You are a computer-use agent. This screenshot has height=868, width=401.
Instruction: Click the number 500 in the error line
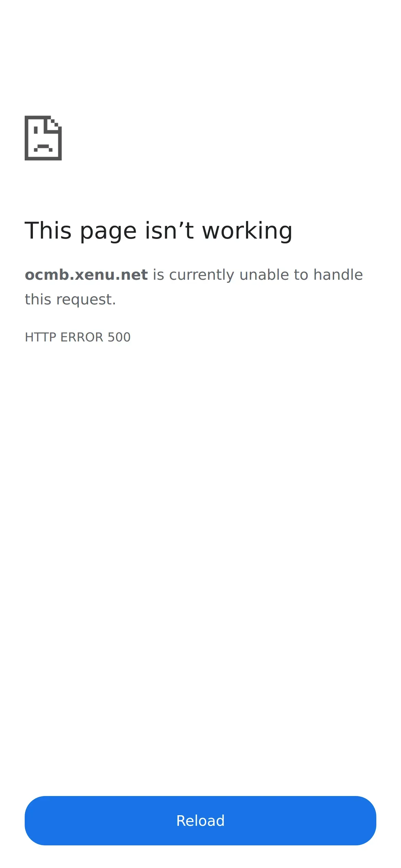click(x=119, y=337)
